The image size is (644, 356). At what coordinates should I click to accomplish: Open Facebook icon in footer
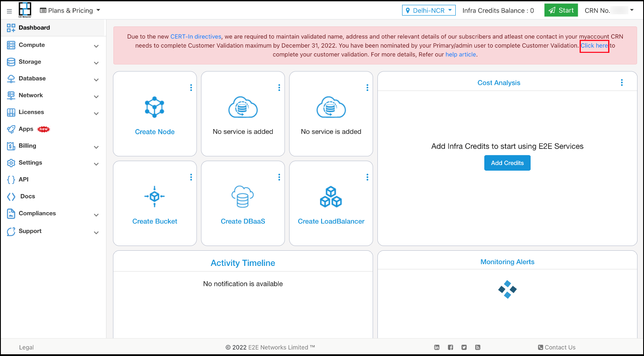tap(451, 347)
